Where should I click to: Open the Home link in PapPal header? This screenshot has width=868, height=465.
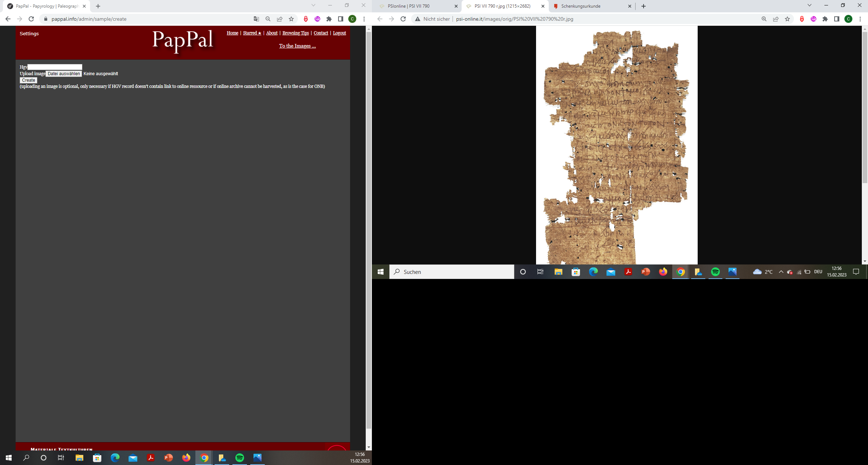coord(232,33)
